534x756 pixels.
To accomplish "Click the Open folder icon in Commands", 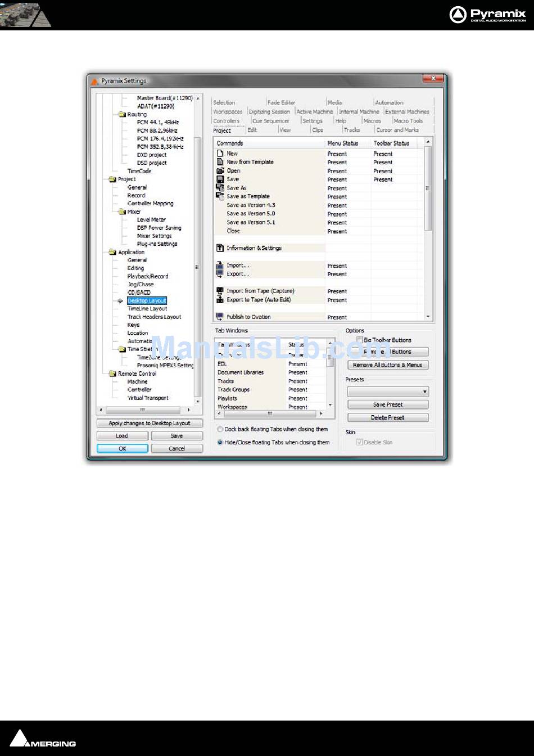I will pos(220,170).
